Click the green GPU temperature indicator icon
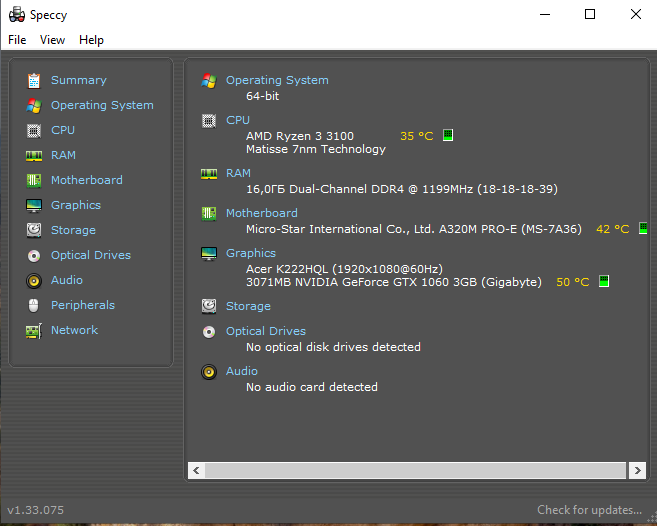657x526 pixels. 604,281
